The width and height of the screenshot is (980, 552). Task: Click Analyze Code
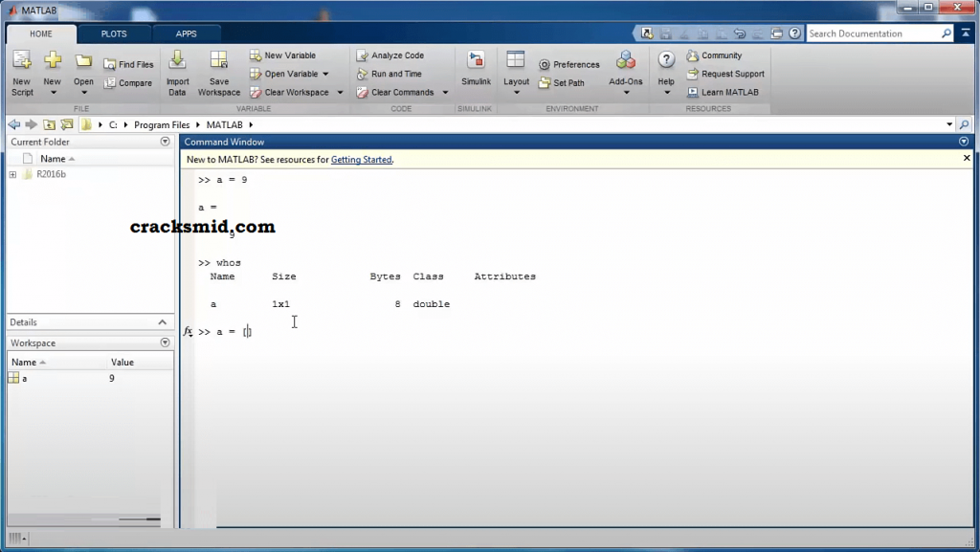click(x=390, y=55)
